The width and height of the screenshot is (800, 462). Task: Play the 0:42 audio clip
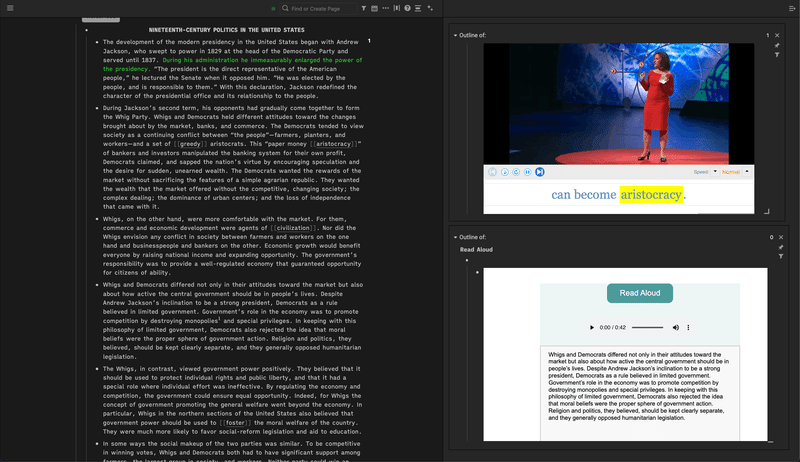click(x=592, y=327)
